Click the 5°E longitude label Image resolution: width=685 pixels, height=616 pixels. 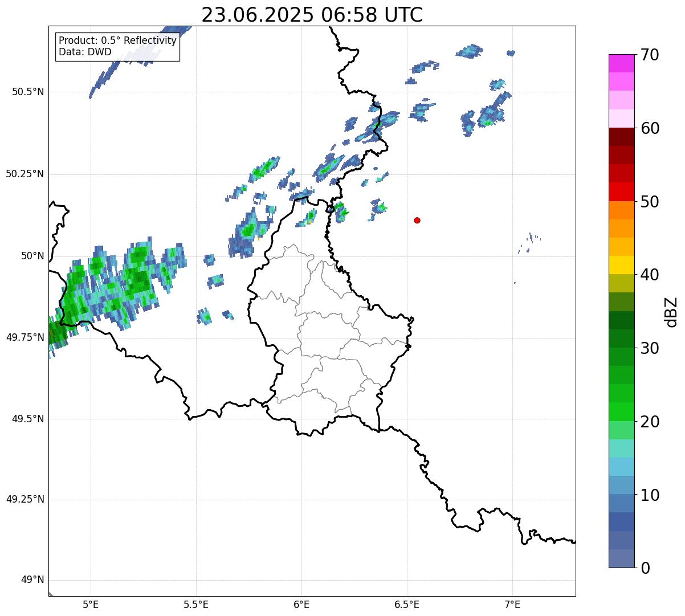(x=91, y=605)
